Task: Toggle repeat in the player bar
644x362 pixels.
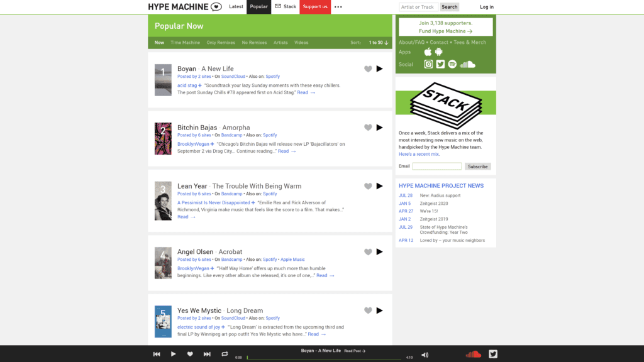Action: click(225, 354)
